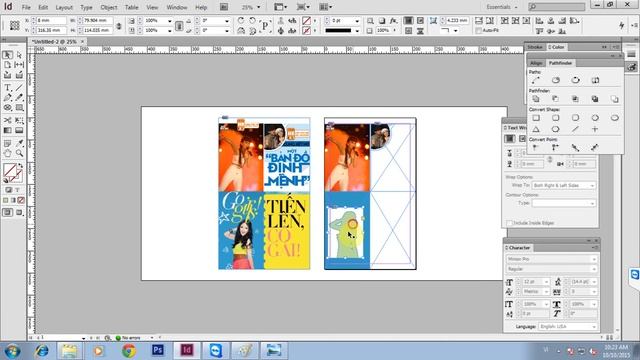Click Pathfinder Subtract shapes icon

coord(555,99)
